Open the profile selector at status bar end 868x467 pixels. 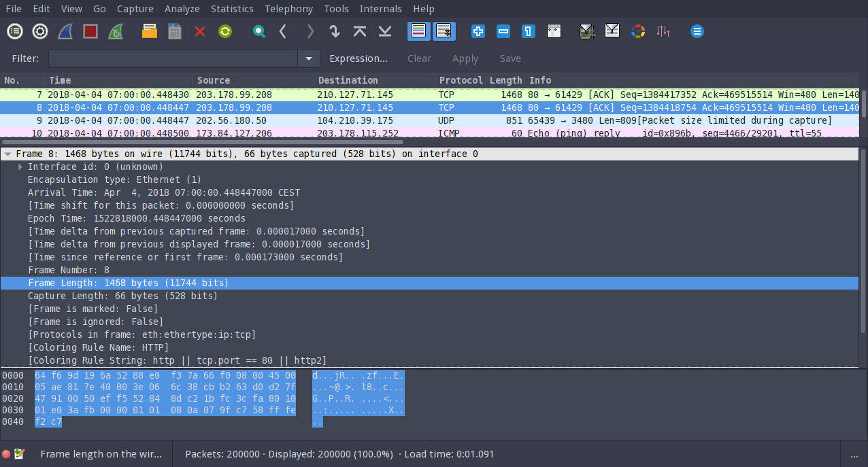tap(854, 454)
